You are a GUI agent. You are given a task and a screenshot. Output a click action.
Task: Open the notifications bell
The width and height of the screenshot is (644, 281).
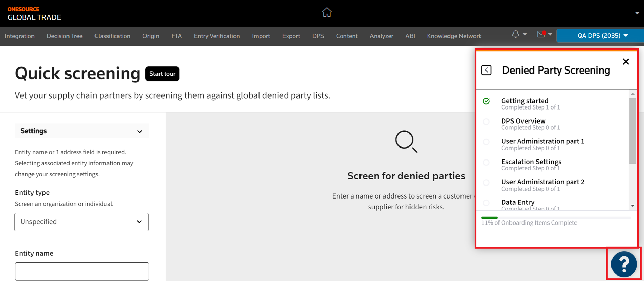coord(515,34)
